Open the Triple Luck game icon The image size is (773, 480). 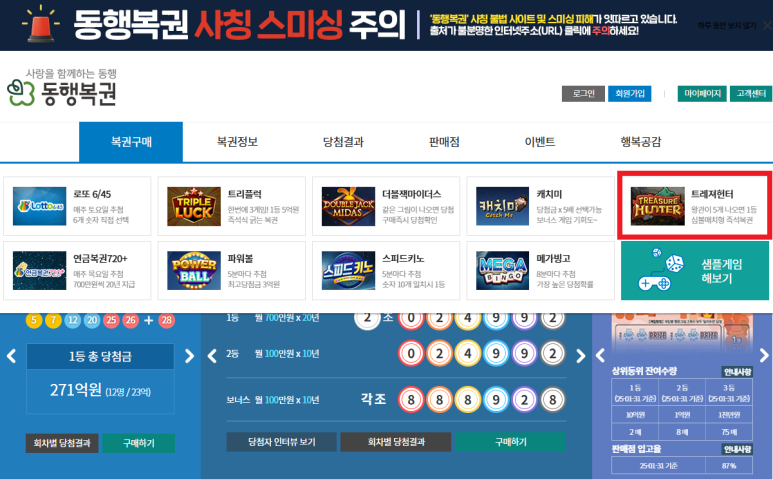click(194, 206)
